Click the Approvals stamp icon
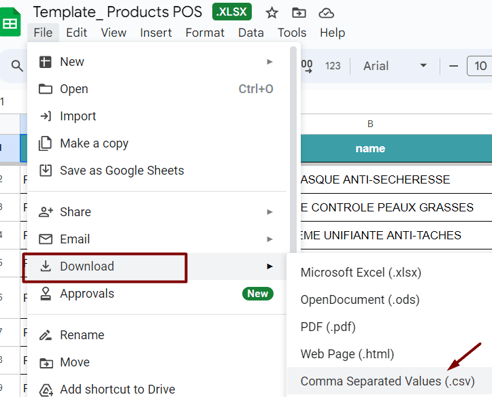Image resolution: width=492 pixels, height=397 pixels. click(x=45, y=294)
